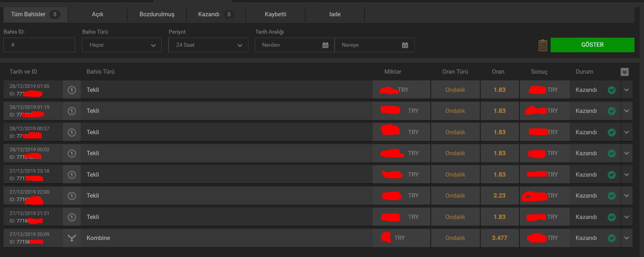Screen dimensions: 644x257
Task: Click the calendar icon in Nereye field
Action: click(405, 45)
